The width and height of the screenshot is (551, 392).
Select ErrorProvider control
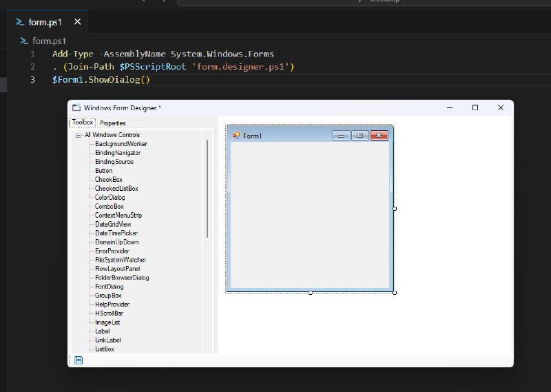[112, 251]
